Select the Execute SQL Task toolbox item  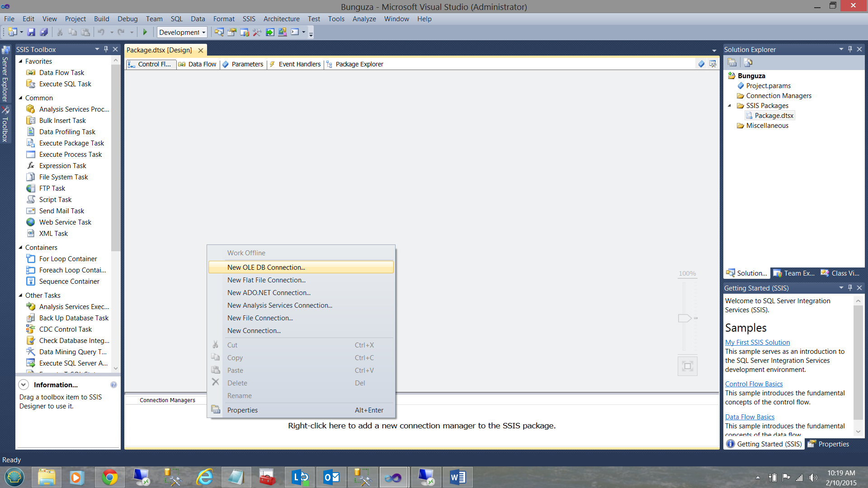pyautogui.click(x=65, y=84)
